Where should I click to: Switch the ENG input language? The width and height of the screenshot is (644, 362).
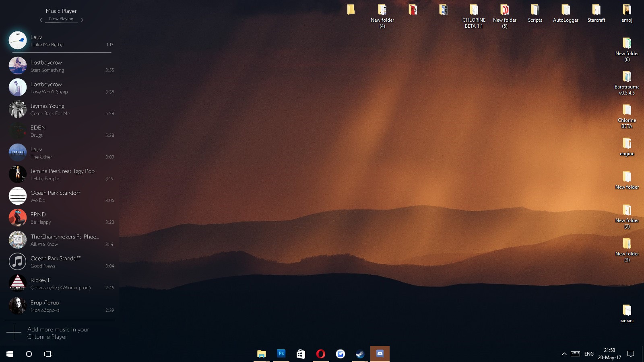[x=589, y=354]
